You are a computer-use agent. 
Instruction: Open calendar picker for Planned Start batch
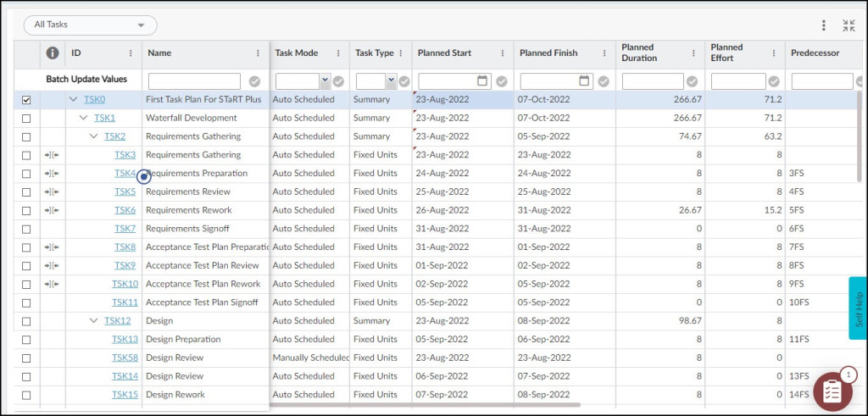tap(482, 80)
